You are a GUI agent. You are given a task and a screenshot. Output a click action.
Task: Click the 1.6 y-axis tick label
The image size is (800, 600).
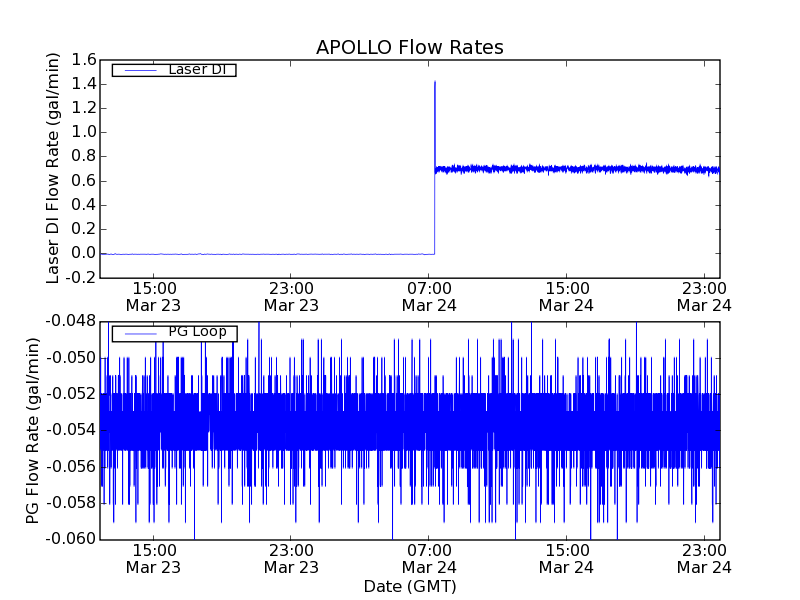click(83, 60)
